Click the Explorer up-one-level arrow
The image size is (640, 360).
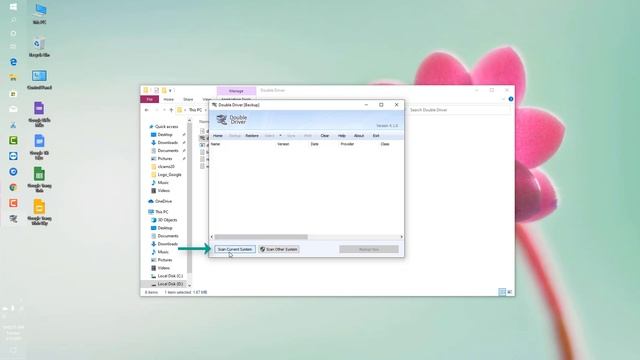tap(171, 110)
